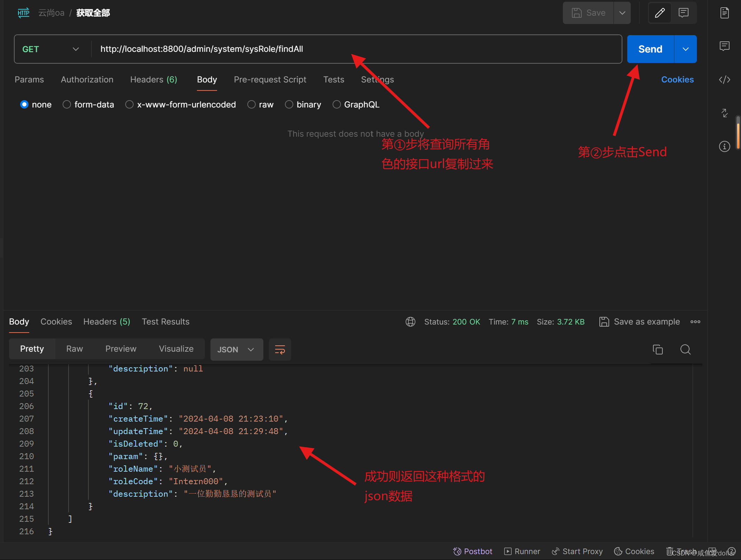Screen dimensions: 741x560
Task: Open the GET method dropdown
Action: [x=51, y=49]
